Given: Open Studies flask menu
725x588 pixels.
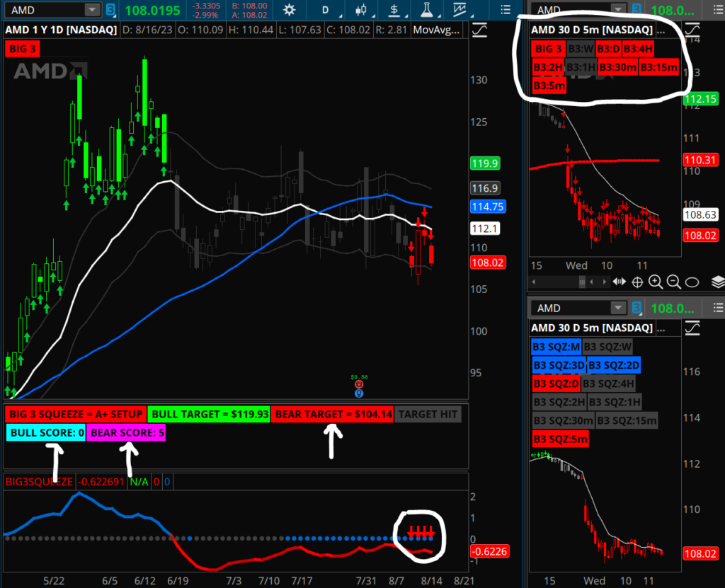Looking at the screenshot, I should [427, 10].
